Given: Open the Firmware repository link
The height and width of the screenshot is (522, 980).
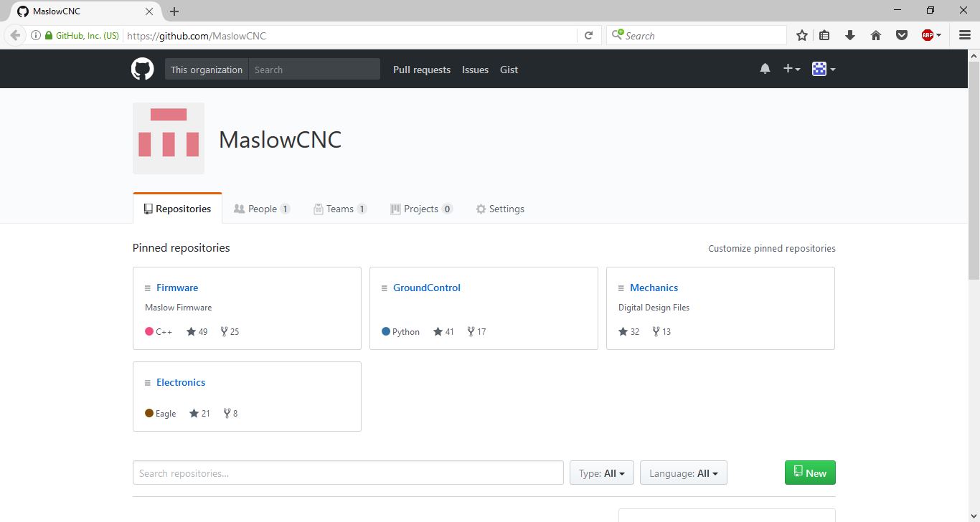Looking at the screenshot, I should click(177, 288).
